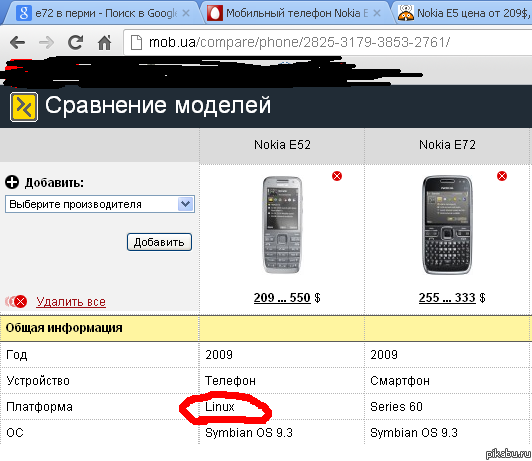Image resolution: width=532 pixels, height=461 pixels.
Task: Click the Смартфон device value
Action: (400, 381)
